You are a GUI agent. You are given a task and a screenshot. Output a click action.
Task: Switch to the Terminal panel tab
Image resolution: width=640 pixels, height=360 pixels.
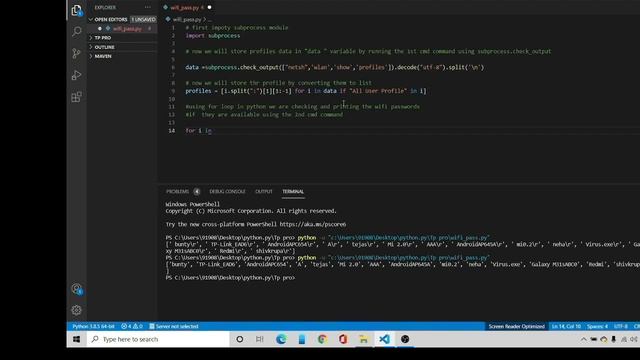pos(293,191)
